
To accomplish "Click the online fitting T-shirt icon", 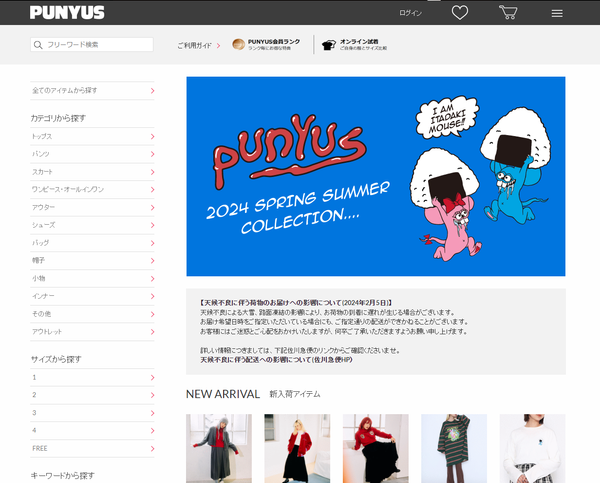I will 328,45.
